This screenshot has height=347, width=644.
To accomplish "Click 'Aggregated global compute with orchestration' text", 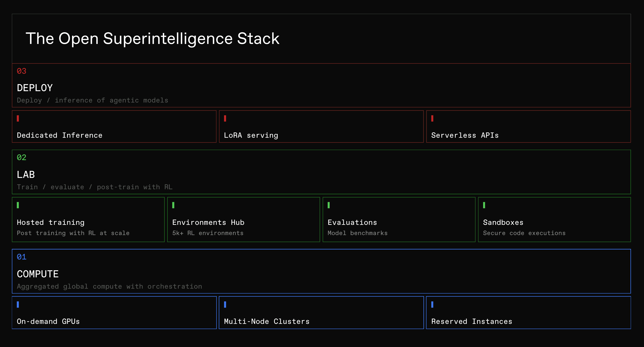I will click(x=109, y=286).
